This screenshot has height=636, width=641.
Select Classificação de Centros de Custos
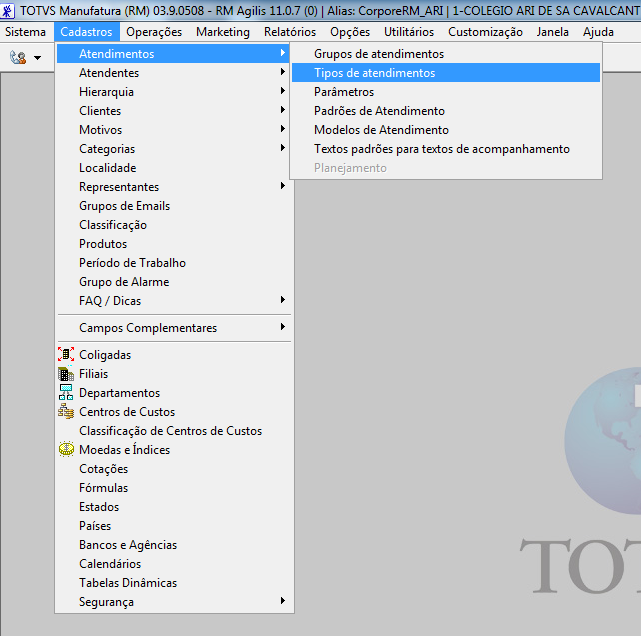(175, 430)
